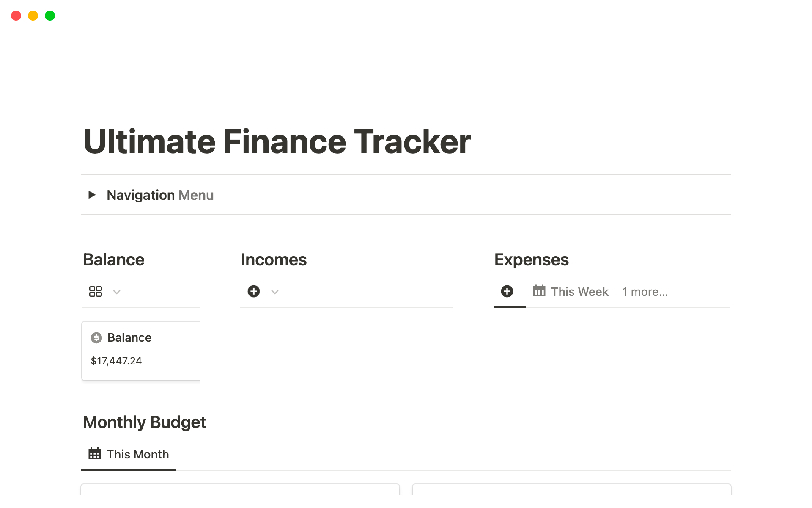Click the Incomes section heading

pyautogui.click(x=274, y=260)
